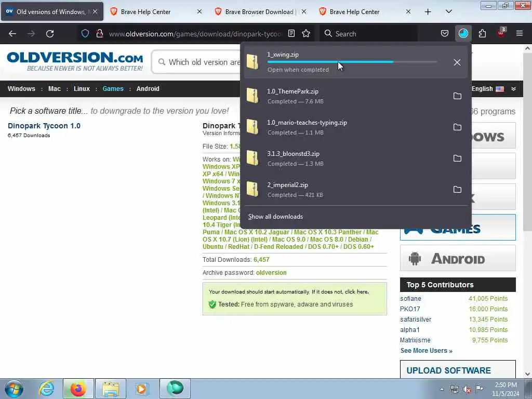Click the OLDVERSION.com logo
532x399 pixels.
(x=75, y=61)
